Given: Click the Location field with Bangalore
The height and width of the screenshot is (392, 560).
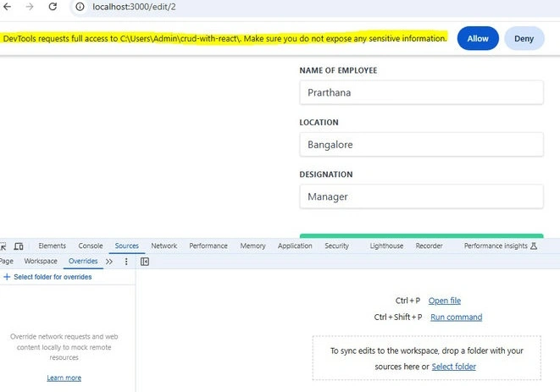Looking at the screenshot, I should click(421, 145).
